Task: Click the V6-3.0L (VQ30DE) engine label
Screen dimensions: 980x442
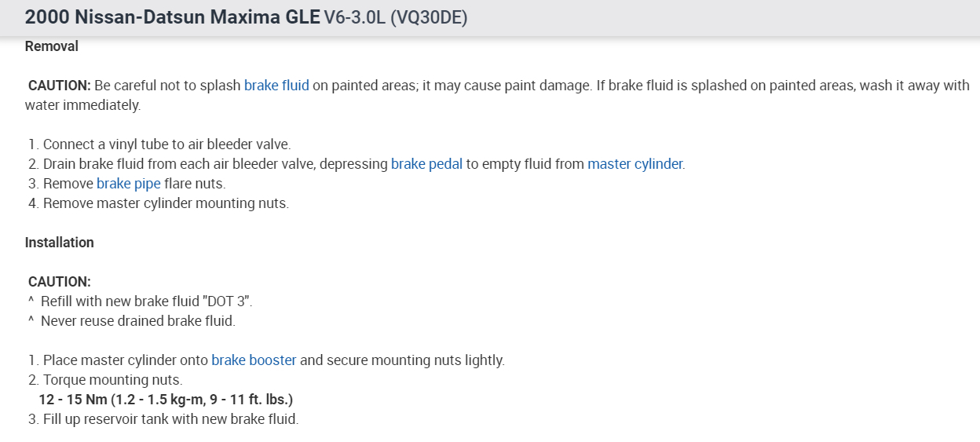Action: (x=396, y=17)
